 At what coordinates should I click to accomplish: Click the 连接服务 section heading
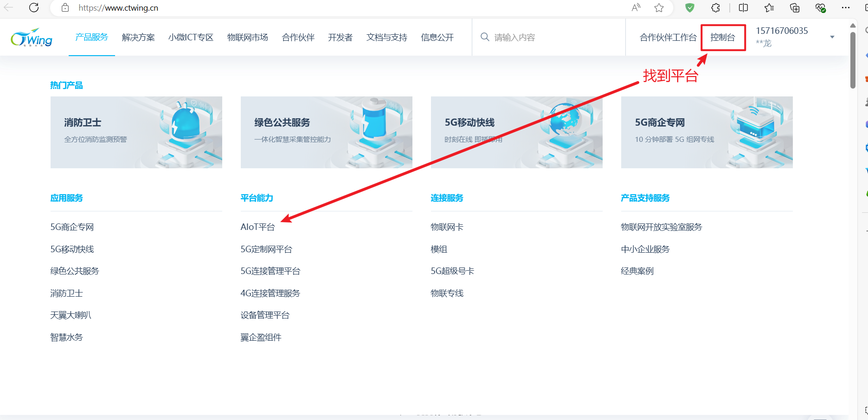pyautogui.click(x=447, y=198)
